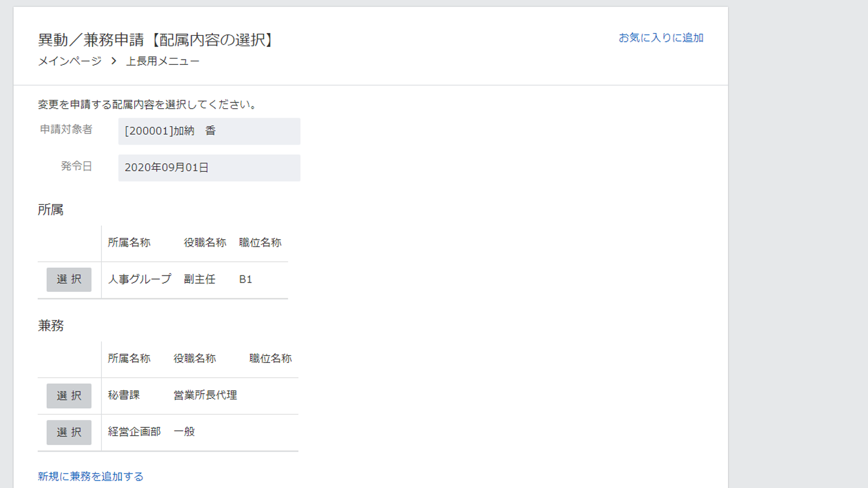The image size is (868, 488).
Task: Click the 秘書課 cell in the 兼務 table
Action: click(124, 395)
